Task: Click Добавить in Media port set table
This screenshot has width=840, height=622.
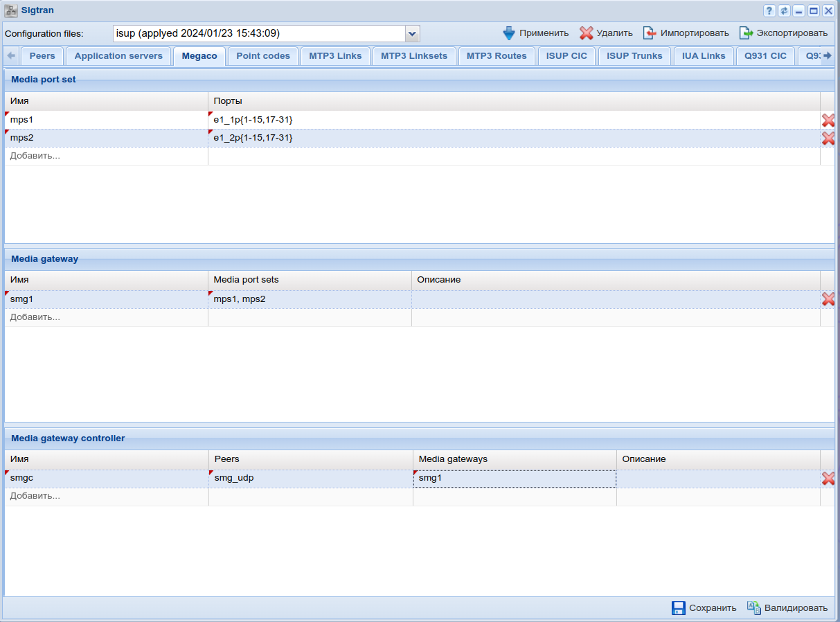Action: coord(35,156)
